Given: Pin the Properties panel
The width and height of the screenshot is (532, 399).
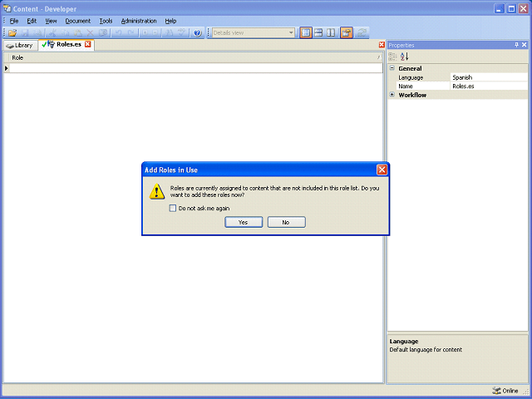Looking at the screenshot, I should click(x=516, y=45).
